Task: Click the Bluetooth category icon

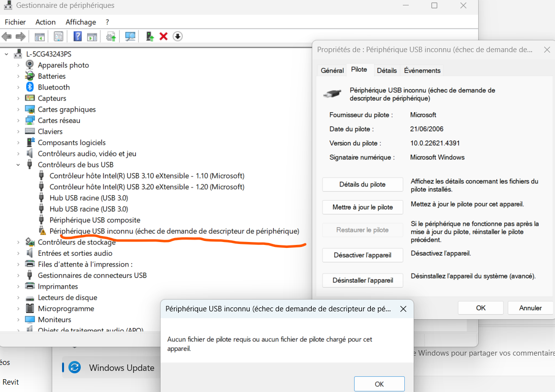Action: 30,87
